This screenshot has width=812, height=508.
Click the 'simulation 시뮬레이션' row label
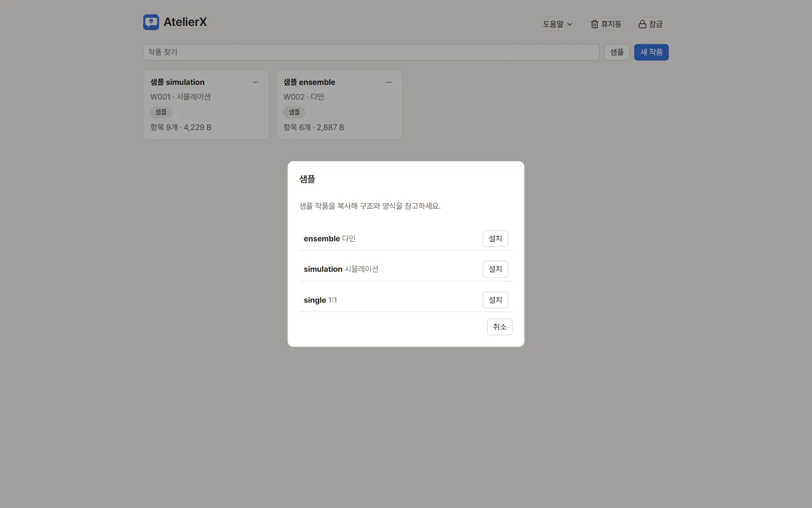click(341, 269)
